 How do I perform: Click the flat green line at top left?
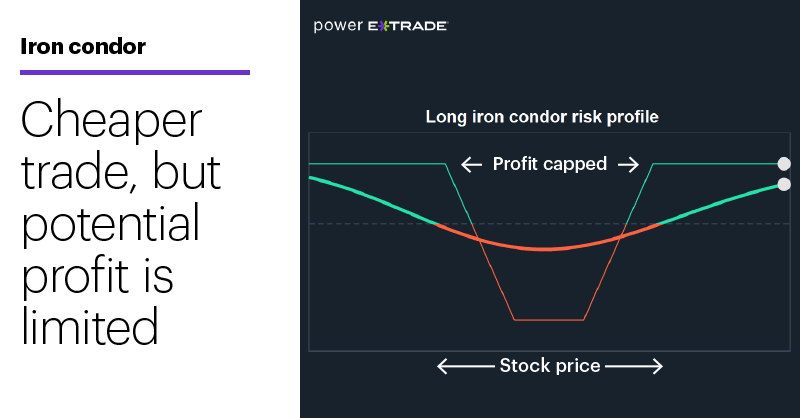[x=378, y=164]
